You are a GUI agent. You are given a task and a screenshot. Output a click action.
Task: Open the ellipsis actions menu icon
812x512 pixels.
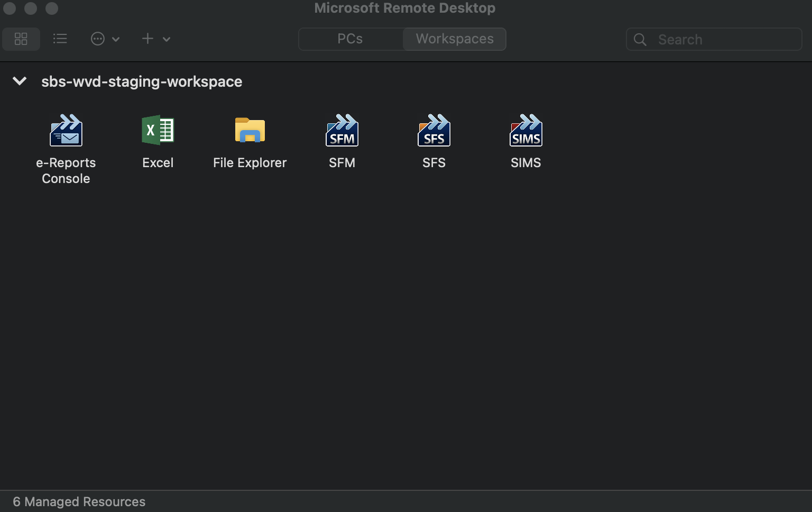(x=98, y=39)
